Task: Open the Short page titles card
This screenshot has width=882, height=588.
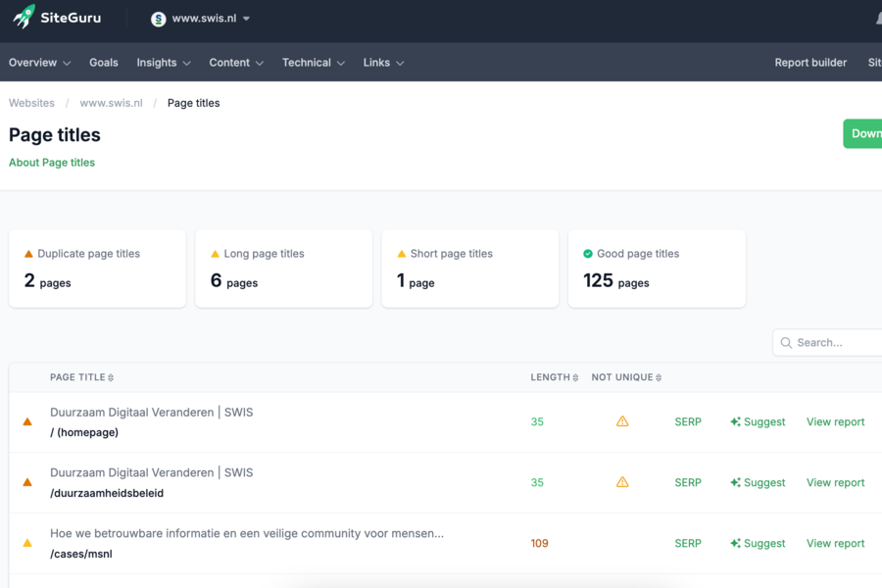Action: pos(470,268)
